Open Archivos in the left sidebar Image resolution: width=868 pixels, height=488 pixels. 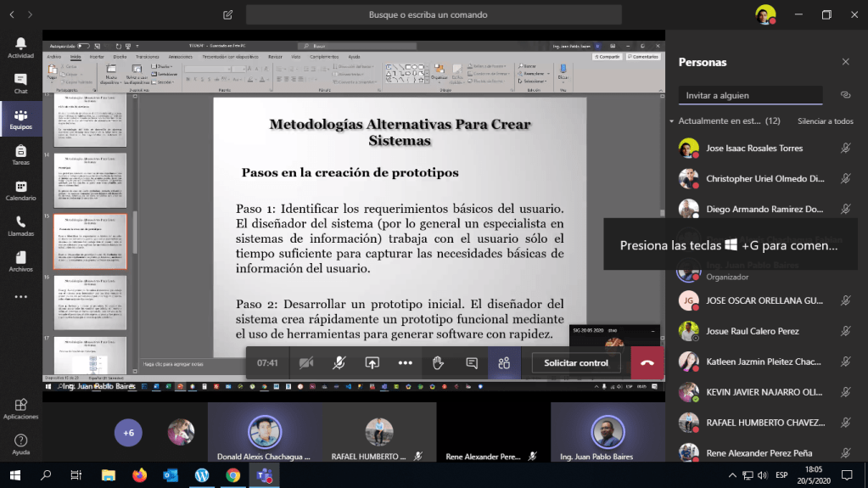tap(20, 261)
